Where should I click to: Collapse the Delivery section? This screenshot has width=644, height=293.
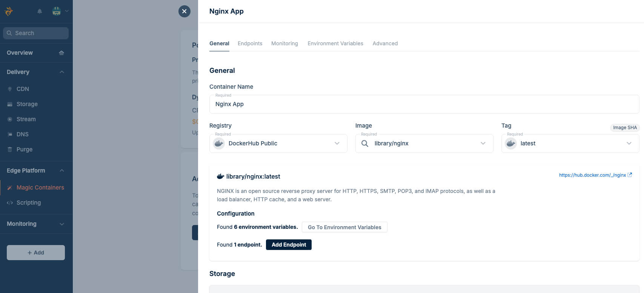click(62, 72)
